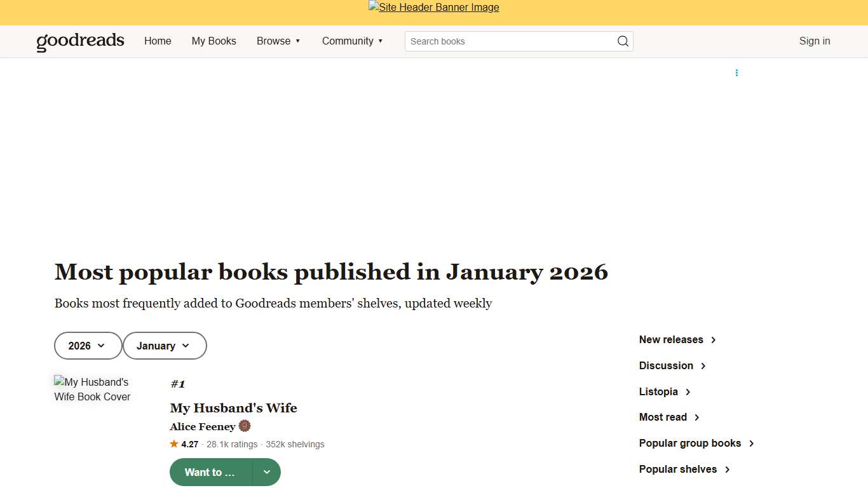Expand the Want to Read shelf options arrow
Viewport: 868px width, 488px height.
tap(267, 472)
